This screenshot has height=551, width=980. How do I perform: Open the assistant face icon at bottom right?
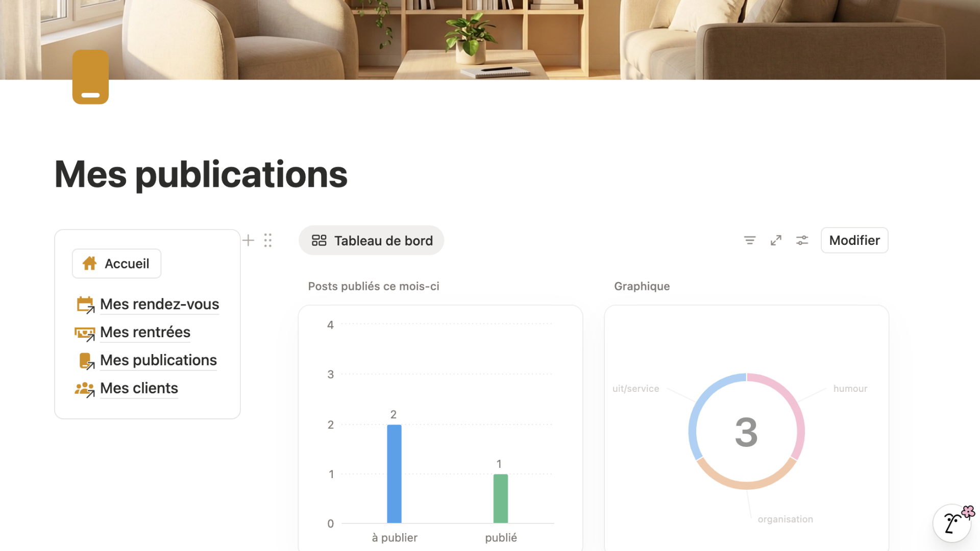point(952,522)
